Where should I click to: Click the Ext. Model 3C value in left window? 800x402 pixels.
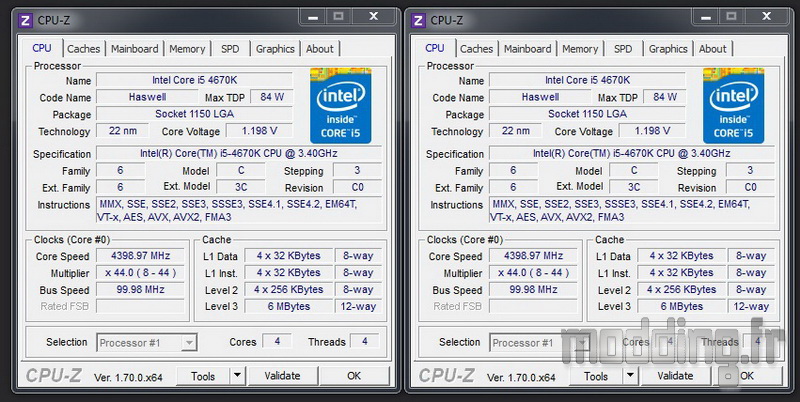pyautogui.click(x=241, y=187)
